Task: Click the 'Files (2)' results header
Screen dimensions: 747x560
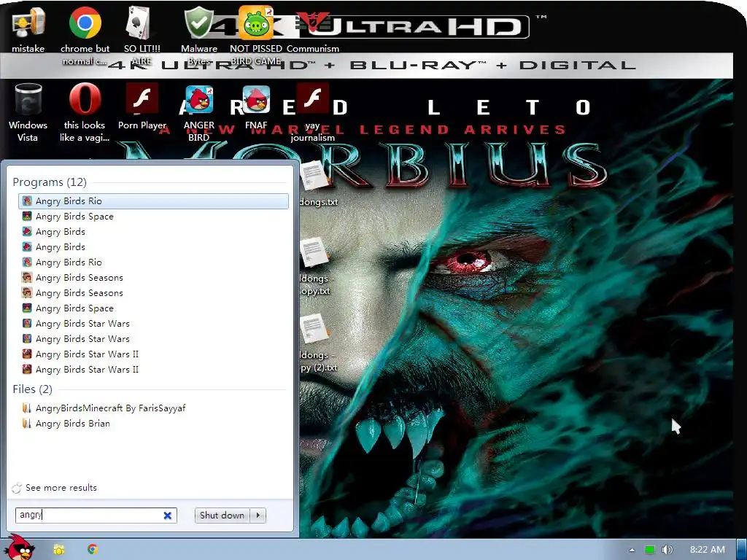Action: pos(32,389)
